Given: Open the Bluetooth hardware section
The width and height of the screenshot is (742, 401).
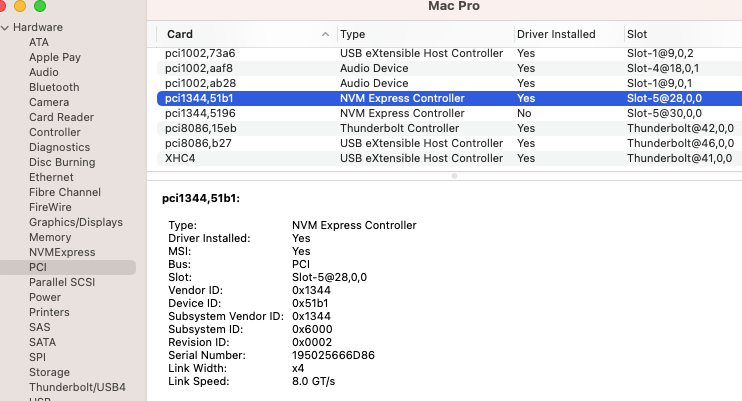Looking at the screenshot, I should 54,87.
